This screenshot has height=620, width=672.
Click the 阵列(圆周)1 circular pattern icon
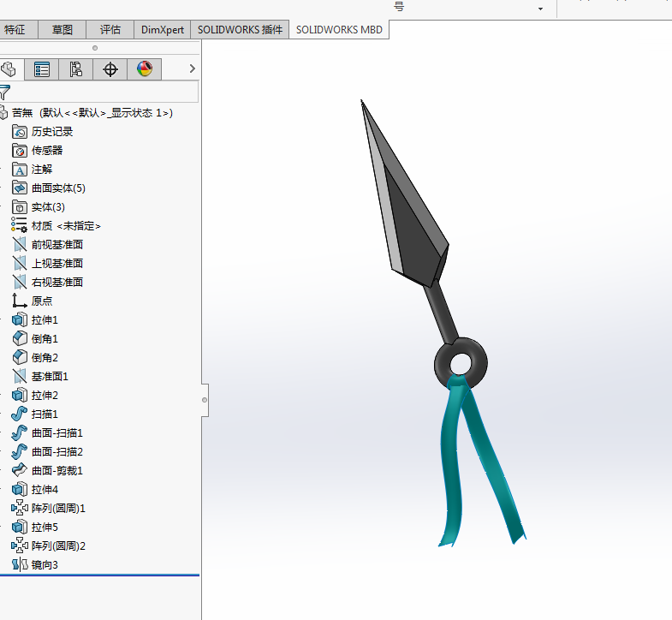(20, 508)
